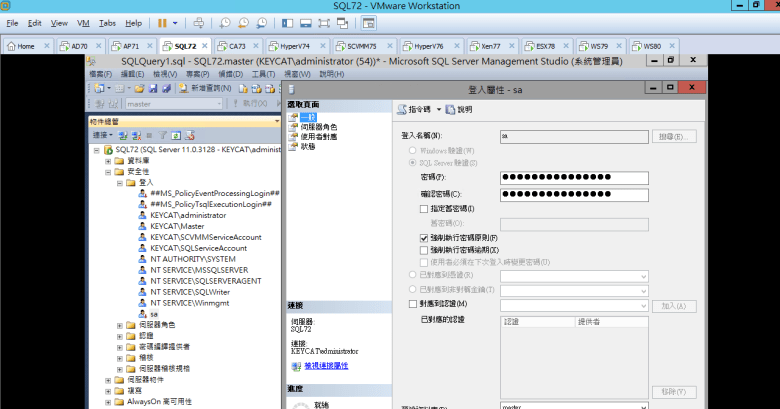Check the 指定舊密碼 checkbox
The height and width of the screenshot is (409, 780).
[x=424, y=208]
